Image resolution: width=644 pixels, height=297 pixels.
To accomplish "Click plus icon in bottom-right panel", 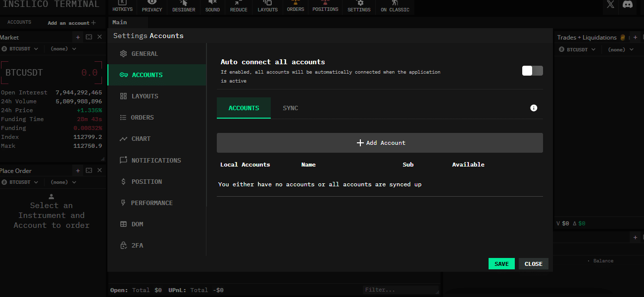I will [x=636, y=238].
